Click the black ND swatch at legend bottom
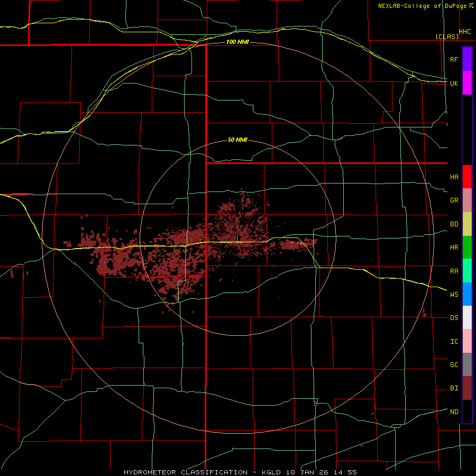 (467, 411)
